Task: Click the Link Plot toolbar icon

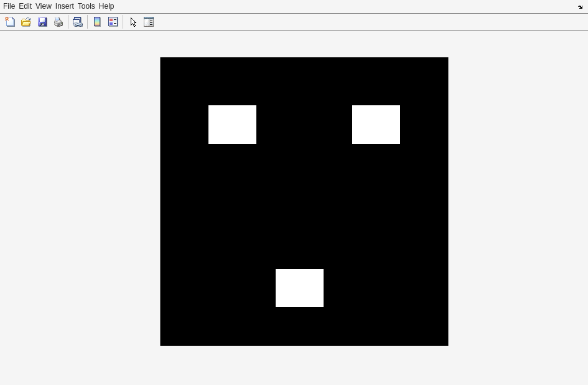Action: (x=77, y=22)
